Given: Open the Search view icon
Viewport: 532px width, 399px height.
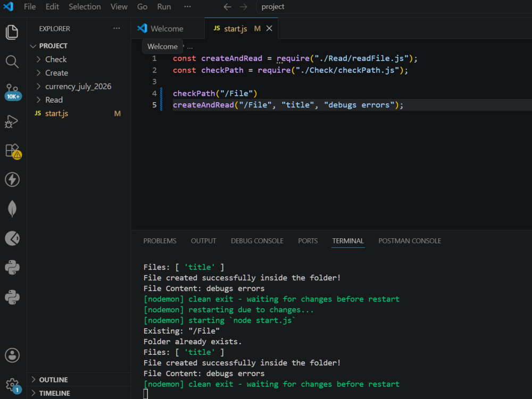Looking at the screenshot, I should [x=12, y=62].
